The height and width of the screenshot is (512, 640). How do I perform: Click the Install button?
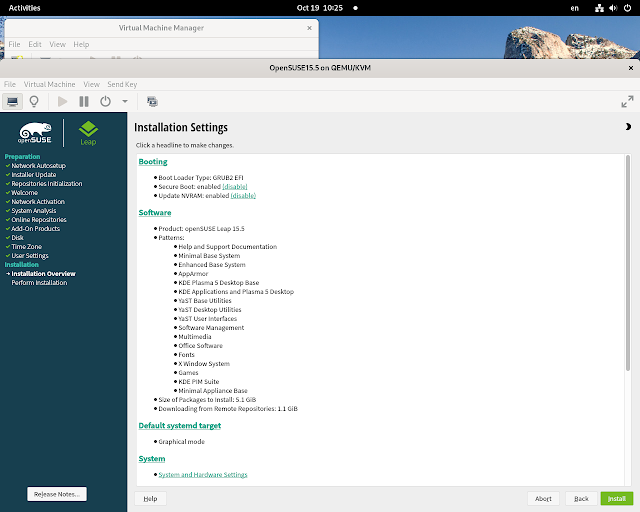[617, 499]
